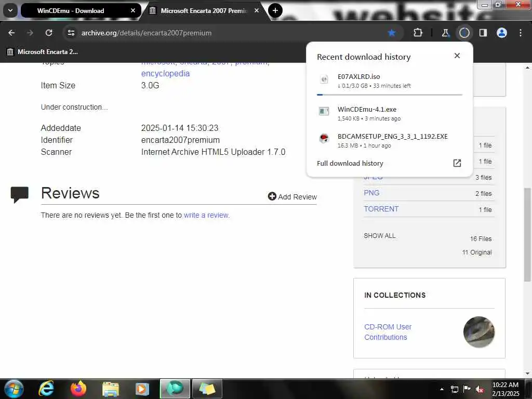Click the open-in-new-tab icon for download history
Screen dimensions: 532x399
(457, 163)
